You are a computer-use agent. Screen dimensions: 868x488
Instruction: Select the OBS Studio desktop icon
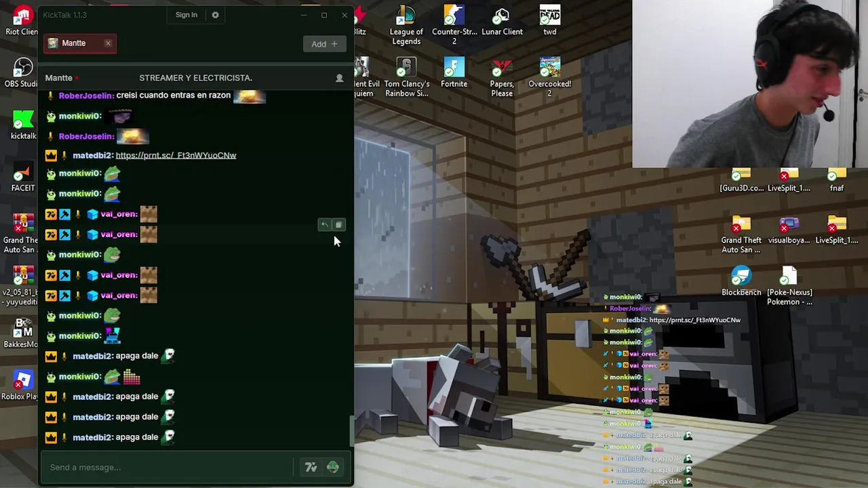(22, 73)
